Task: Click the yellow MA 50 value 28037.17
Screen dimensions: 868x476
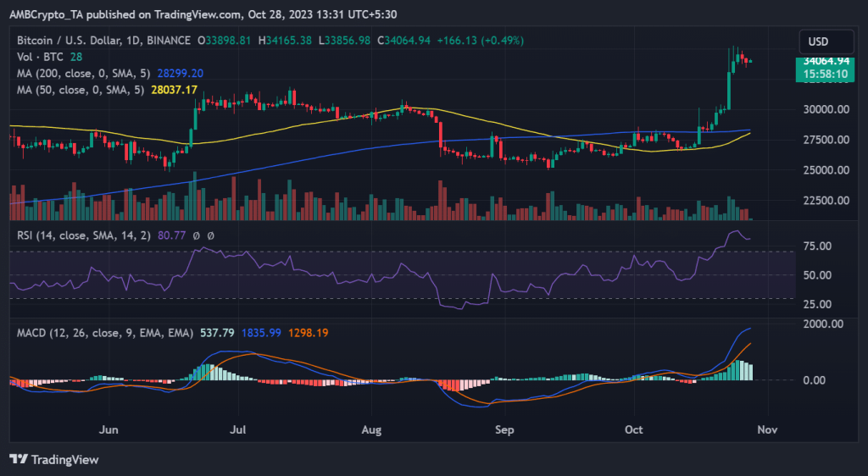Action: (174, 89)
